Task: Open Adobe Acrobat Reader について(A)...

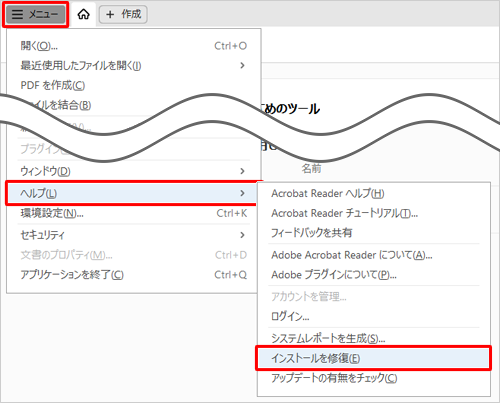Action: [374, 255]
